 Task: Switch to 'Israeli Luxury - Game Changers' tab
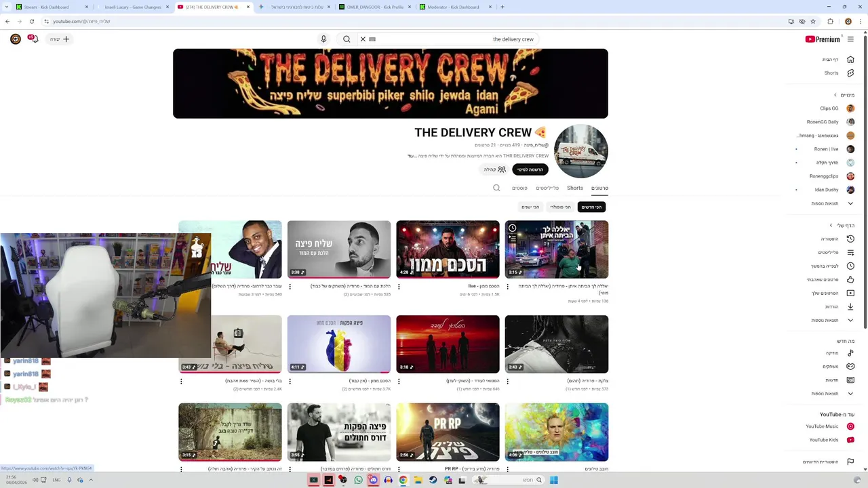[133, 7]
